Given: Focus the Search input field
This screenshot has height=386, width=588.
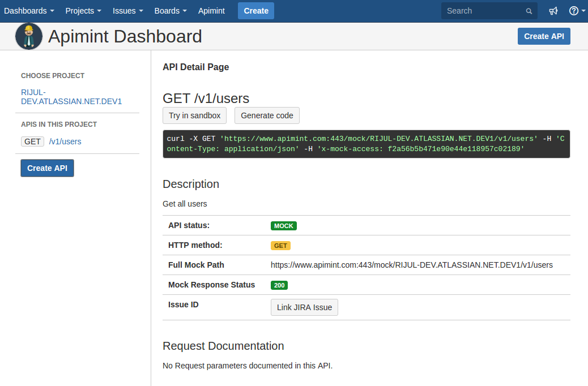Looking at the screenshot, I should tap(489, 11).
